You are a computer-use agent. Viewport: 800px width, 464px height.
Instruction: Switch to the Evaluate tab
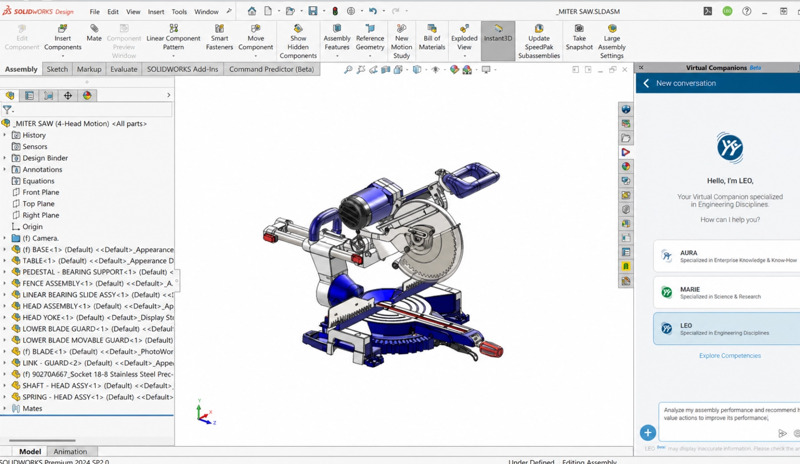pyautogui.click(x=124, y=69)
